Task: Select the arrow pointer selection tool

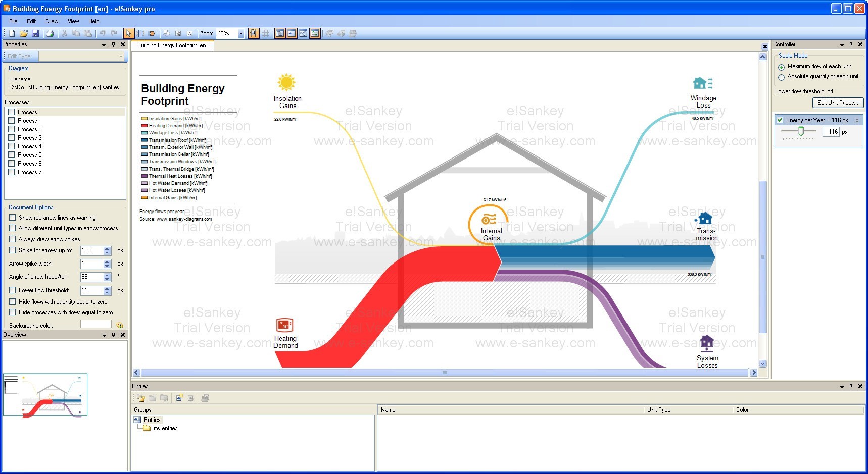Action: point(129,33)
